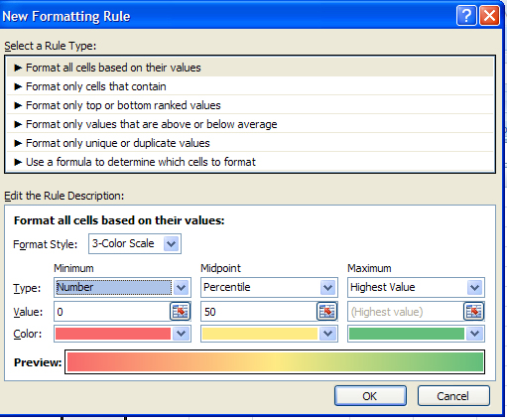Select Format only top or bottom ranked values
The image size is (507, 420).
click(x=250, y=105)
